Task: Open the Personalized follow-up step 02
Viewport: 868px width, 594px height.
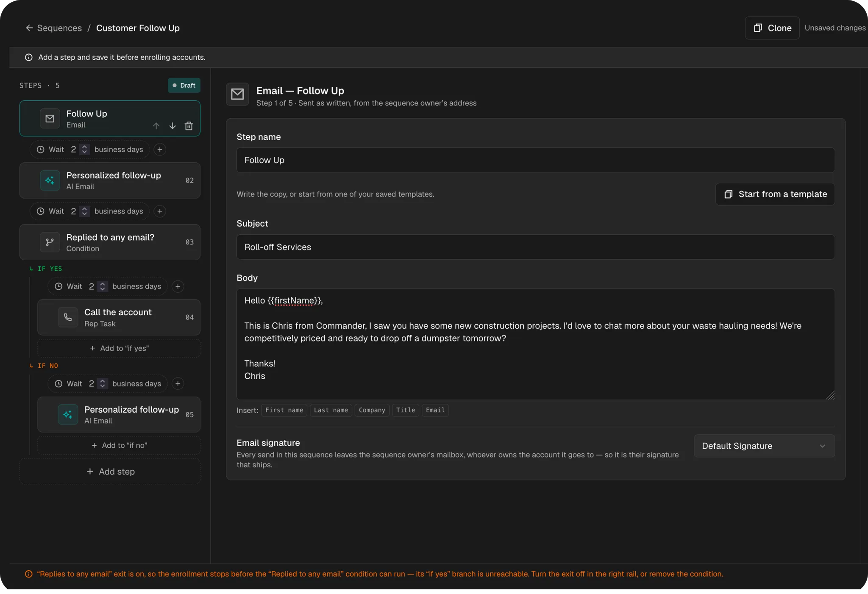Action: pyautogui.click(x=110, y=180)
